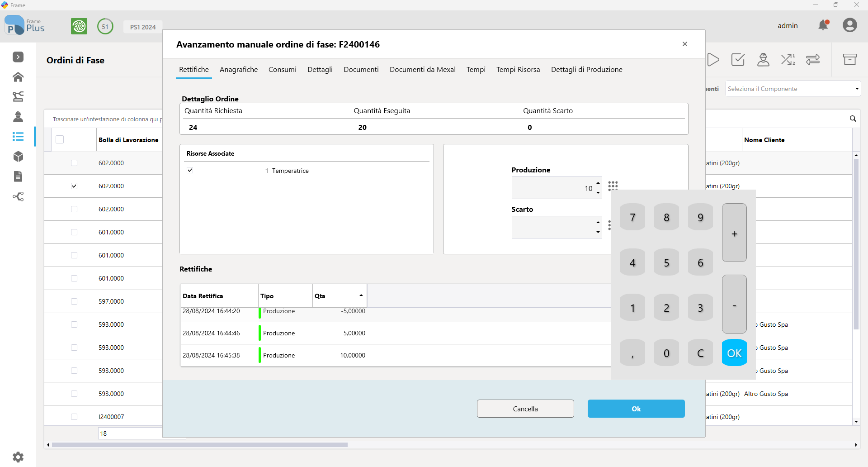Click the horizontal scrollbar at bottom

(x=199, y=445)
